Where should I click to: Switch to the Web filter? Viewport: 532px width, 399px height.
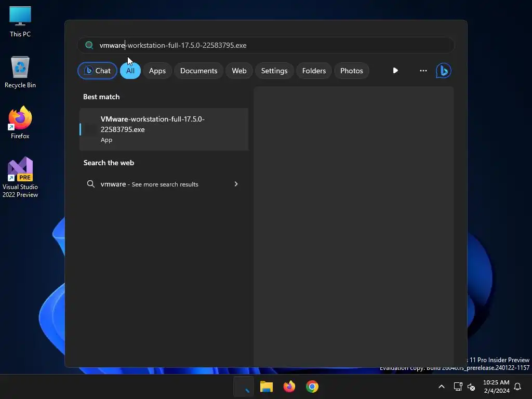point(239,71)
